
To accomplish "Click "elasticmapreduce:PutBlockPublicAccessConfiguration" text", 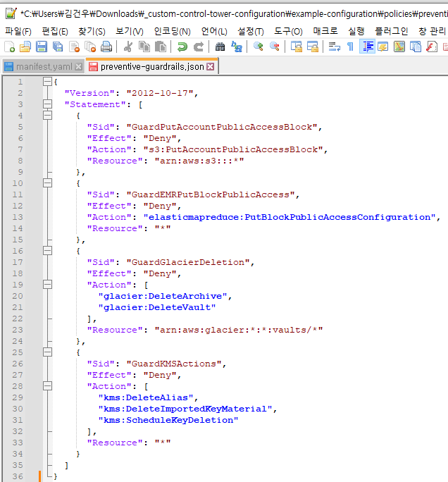I will pyautogui.click(x=289, y=217).
